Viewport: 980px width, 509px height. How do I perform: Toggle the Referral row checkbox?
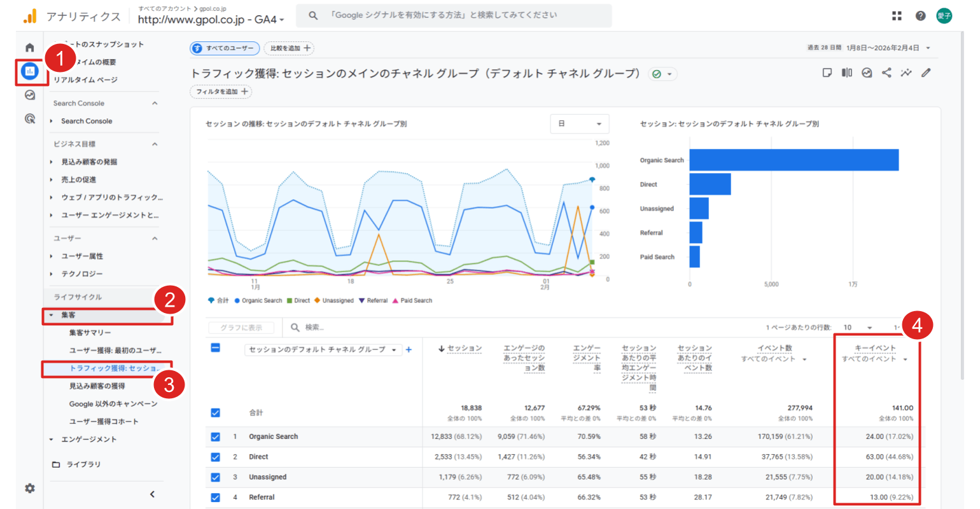tap(215, 498)
